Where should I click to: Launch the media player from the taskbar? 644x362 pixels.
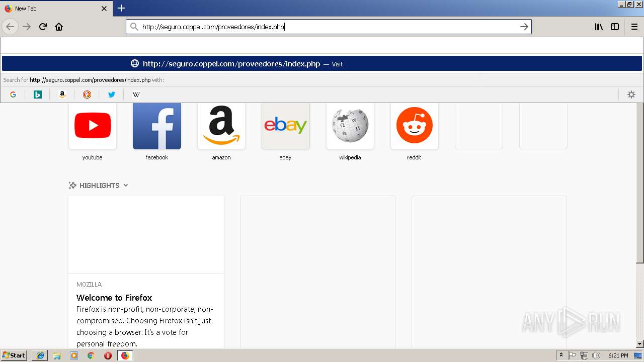click(x=74, y=355)
